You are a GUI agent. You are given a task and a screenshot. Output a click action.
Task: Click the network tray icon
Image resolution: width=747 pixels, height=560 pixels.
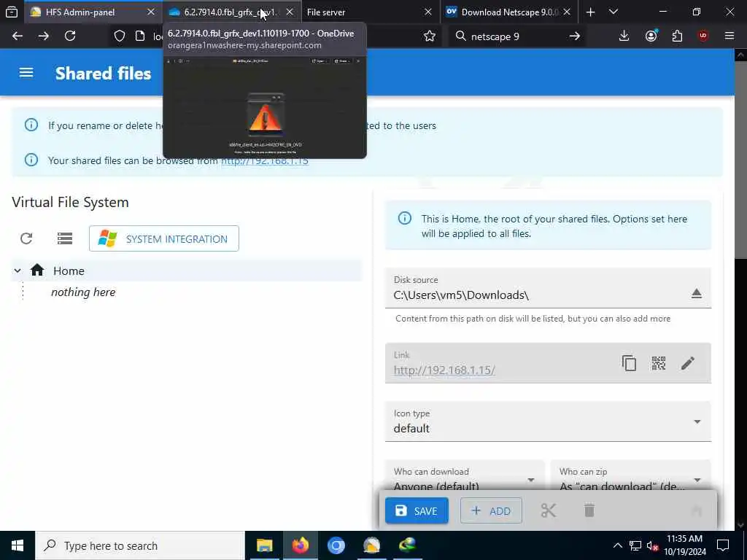[635, 545]
